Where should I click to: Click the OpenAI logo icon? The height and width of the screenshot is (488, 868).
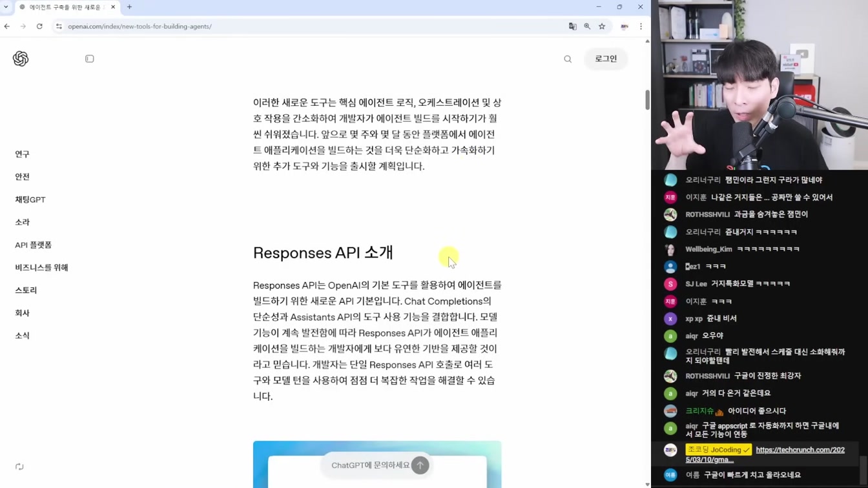click(x=21, y=59)
